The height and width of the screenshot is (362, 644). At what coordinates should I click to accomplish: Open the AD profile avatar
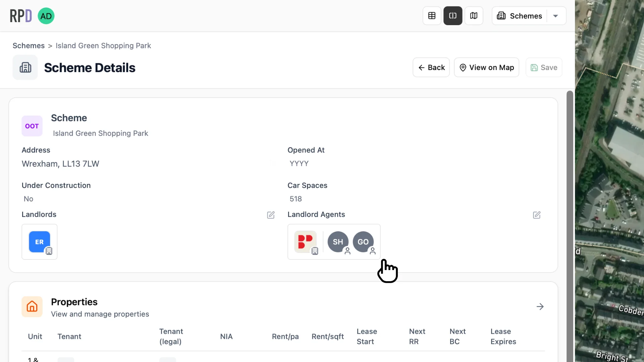tap(46, 15)
